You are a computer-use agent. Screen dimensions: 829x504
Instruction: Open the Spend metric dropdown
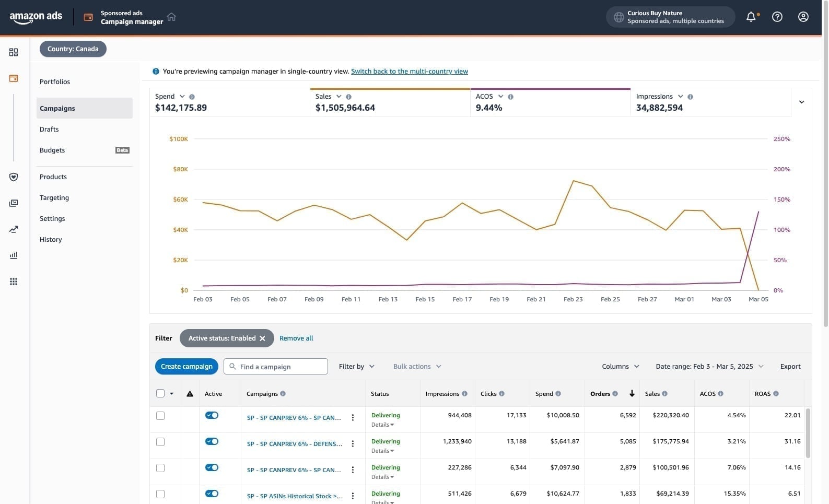point(182,97)
